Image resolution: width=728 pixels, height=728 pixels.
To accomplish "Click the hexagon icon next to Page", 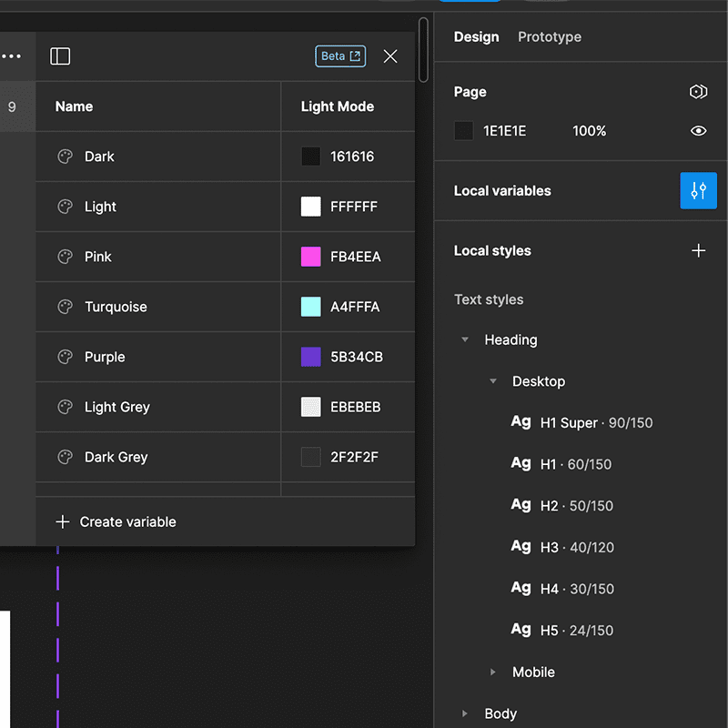I will (x=698, y=91).
